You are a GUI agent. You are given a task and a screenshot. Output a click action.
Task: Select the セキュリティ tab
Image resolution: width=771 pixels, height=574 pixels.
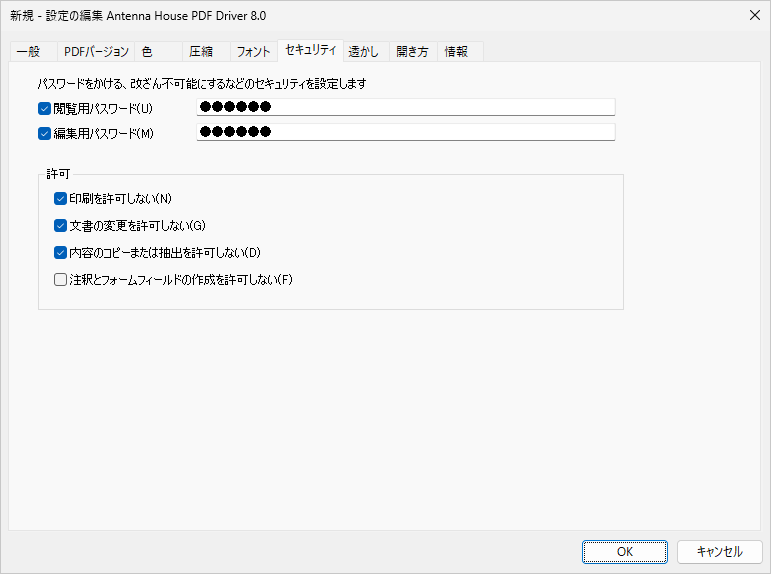[x=310, y=50]
